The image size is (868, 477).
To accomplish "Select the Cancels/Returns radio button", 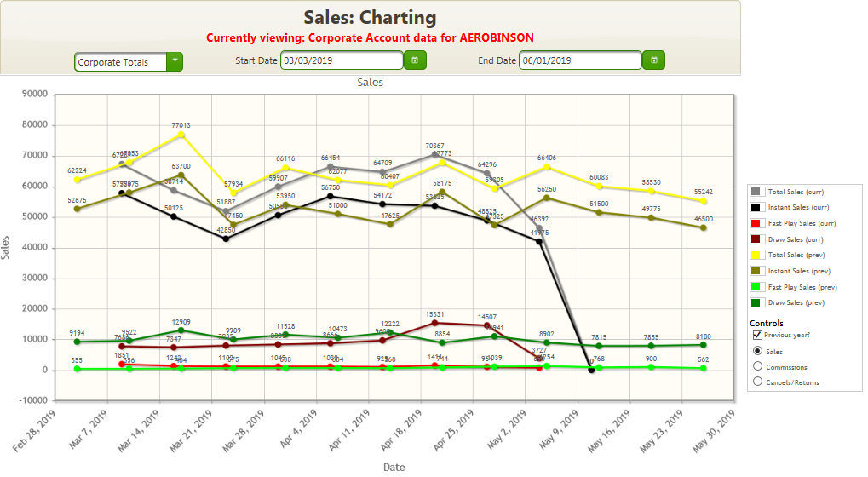I will pos(757,382).
